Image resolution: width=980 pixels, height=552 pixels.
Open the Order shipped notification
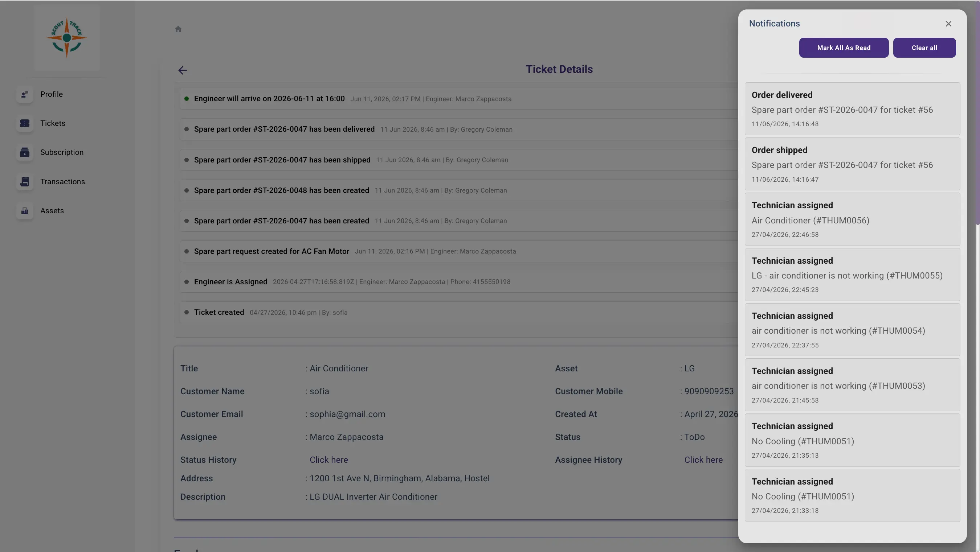coord(852,164)
